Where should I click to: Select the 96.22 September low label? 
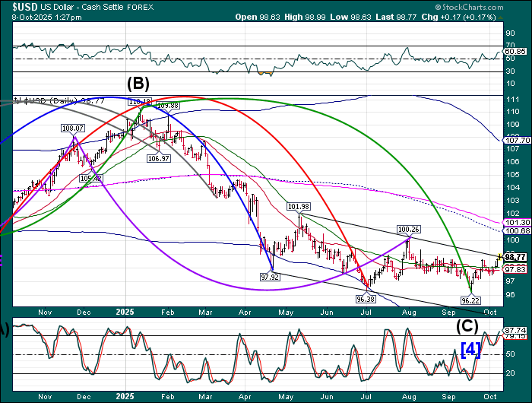tap(471, 300)
